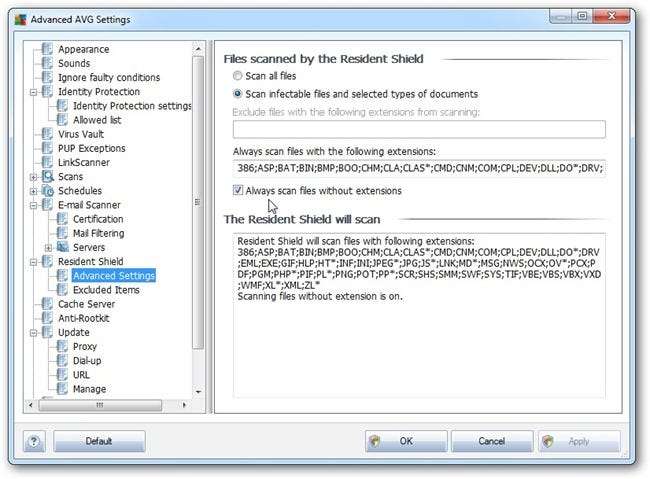The height and width of the screenshot is (479, 650).
Task: Click the Anti-Rootkit settings icon
Action: click(x=47, y=318)
